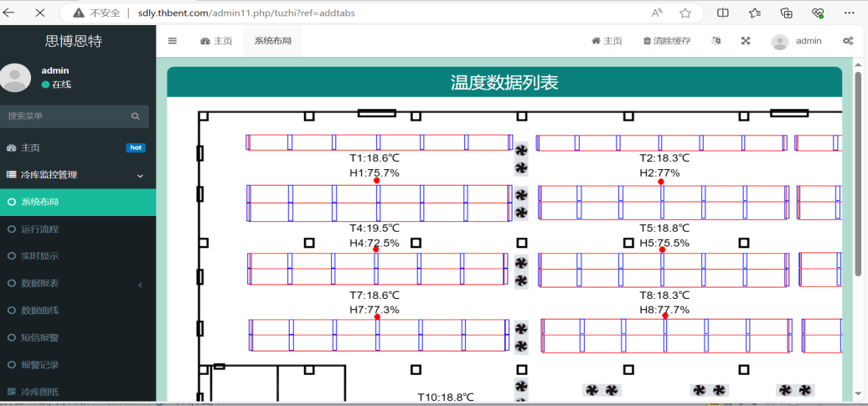The image size is (868, 406).
Task: Open 运行流程 menu item
Action: pos(40,229)
